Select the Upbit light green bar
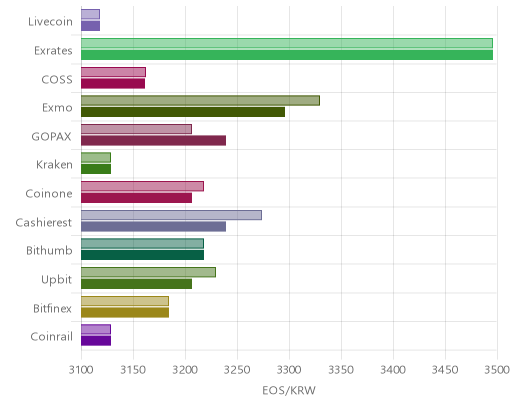Viewport: 512px width, 408px height. point(148,272)
